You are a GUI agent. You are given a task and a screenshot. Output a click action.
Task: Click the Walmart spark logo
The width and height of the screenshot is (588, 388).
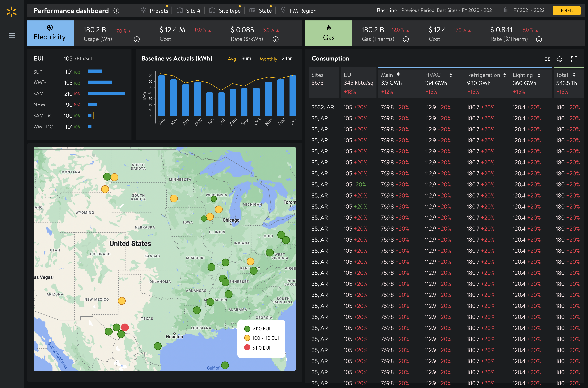tap(11, 12)
